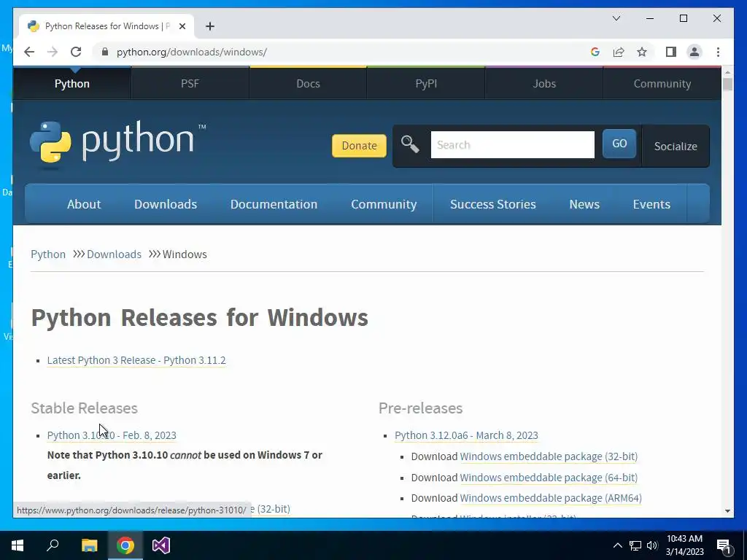
Task: Click the page scrollbar down arrow
Action: point(727,511)
